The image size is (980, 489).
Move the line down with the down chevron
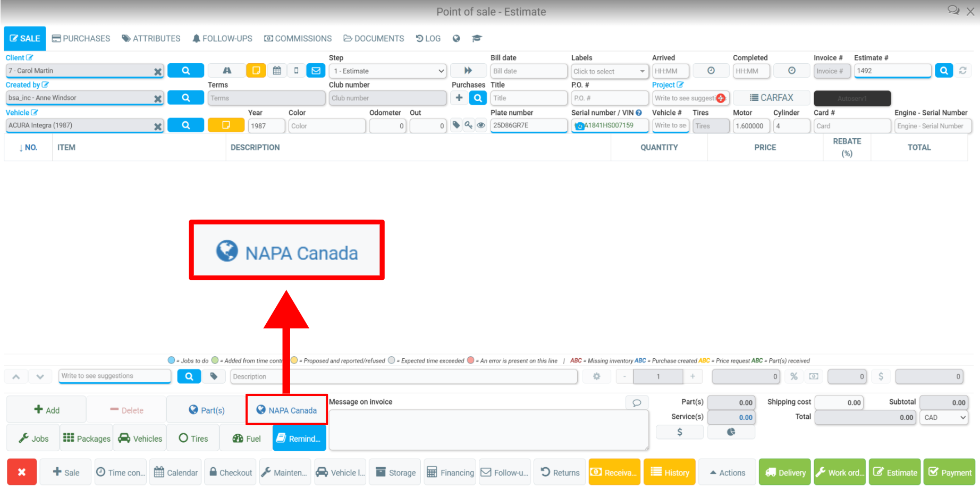[x=40, y=376]
